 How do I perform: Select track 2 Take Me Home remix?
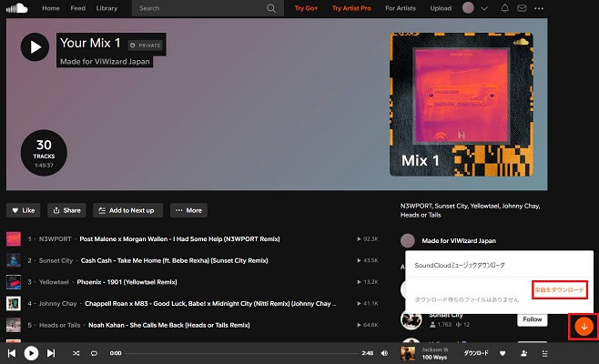point(174,260)
